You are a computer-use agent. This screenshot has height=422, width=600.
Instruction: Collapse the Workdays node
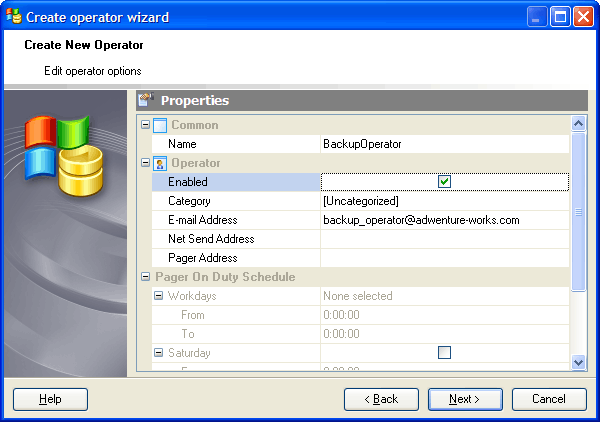[158, 295]
